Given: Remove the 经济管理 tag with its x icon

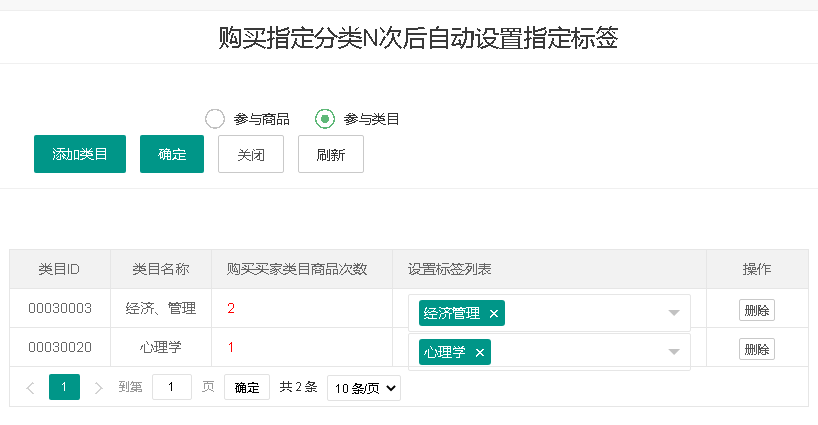Looking at the screenshot, I should 494,314.
